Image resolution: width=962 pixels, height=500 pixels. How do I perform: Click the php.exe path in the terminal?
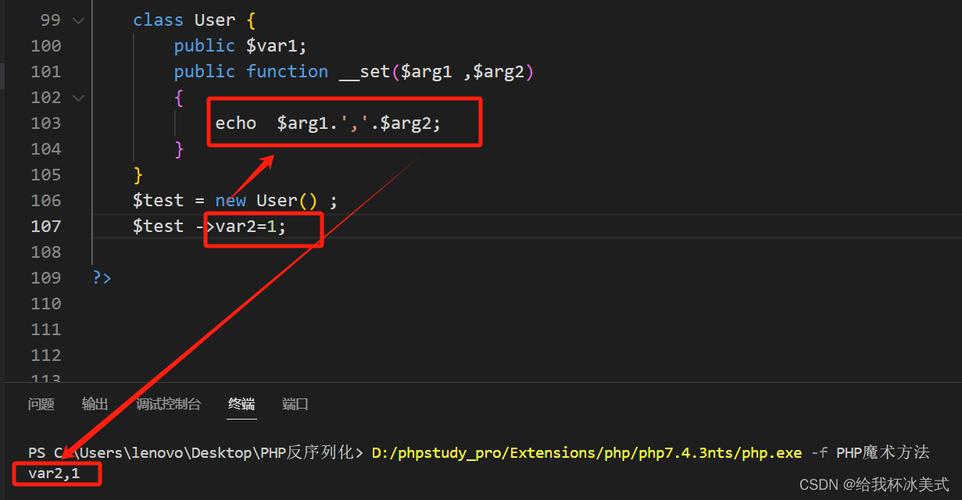point(587,453)
